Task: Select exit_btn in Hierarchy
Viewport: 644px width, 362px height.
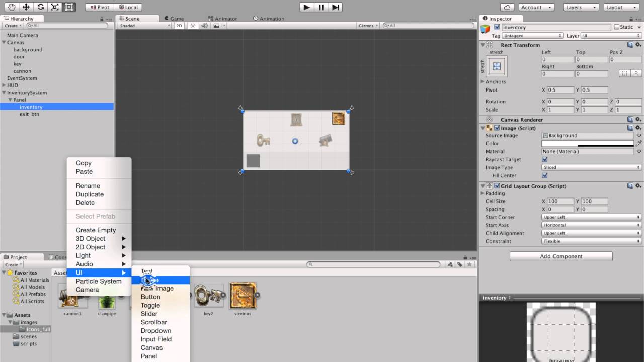Action: pyautogui.click(x=29, y=114)
